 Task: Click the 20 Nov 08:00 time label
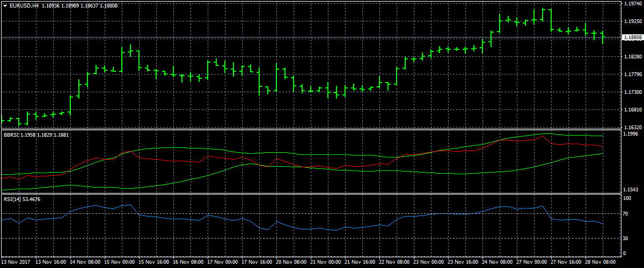click(x=292, y=263)
